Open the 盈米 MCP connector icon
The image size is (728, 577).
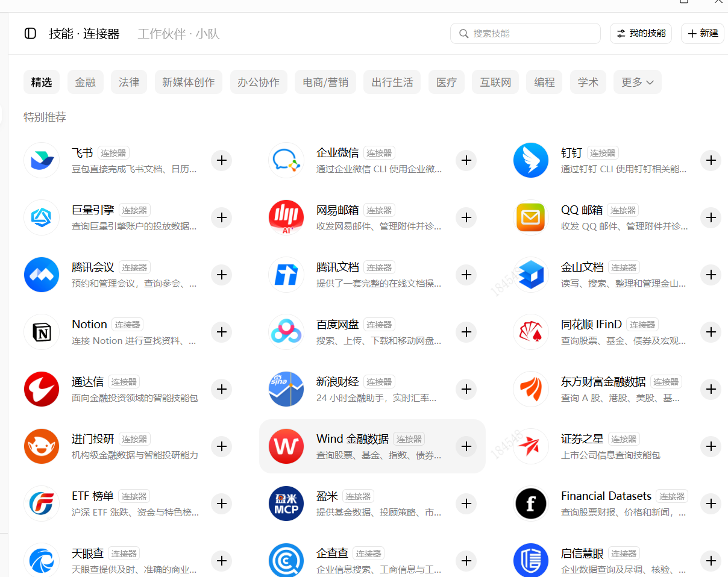pos(286,504)
